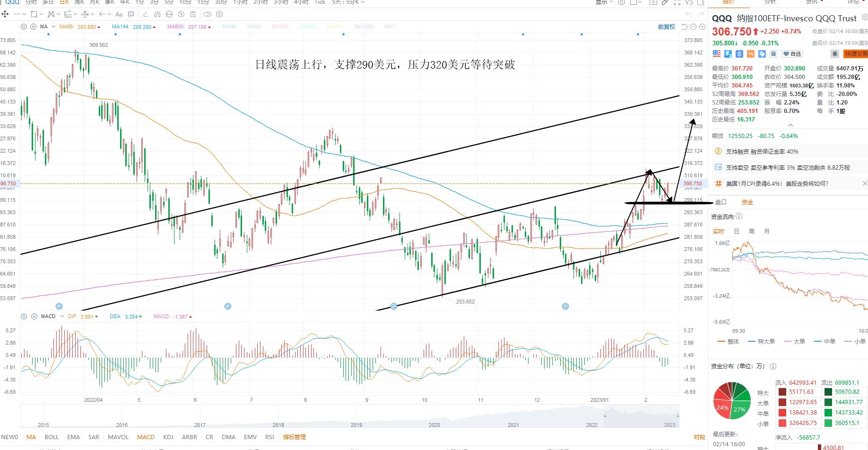
Task: Toggle the 整体 series in the flow legend
Action: click(729, 341)
